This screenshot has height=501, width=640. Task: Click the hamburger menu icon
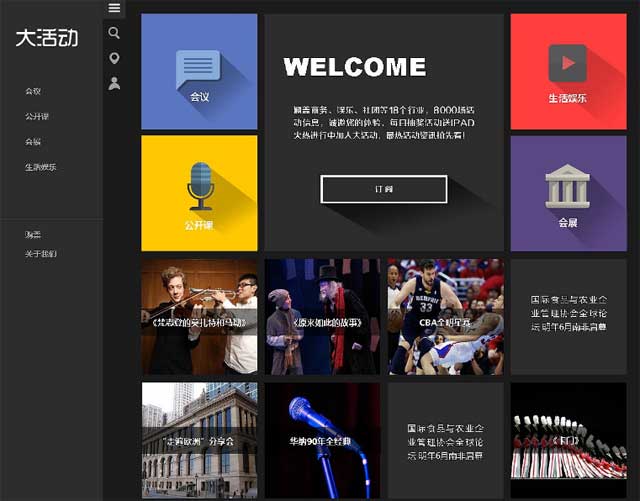(114, 8)
